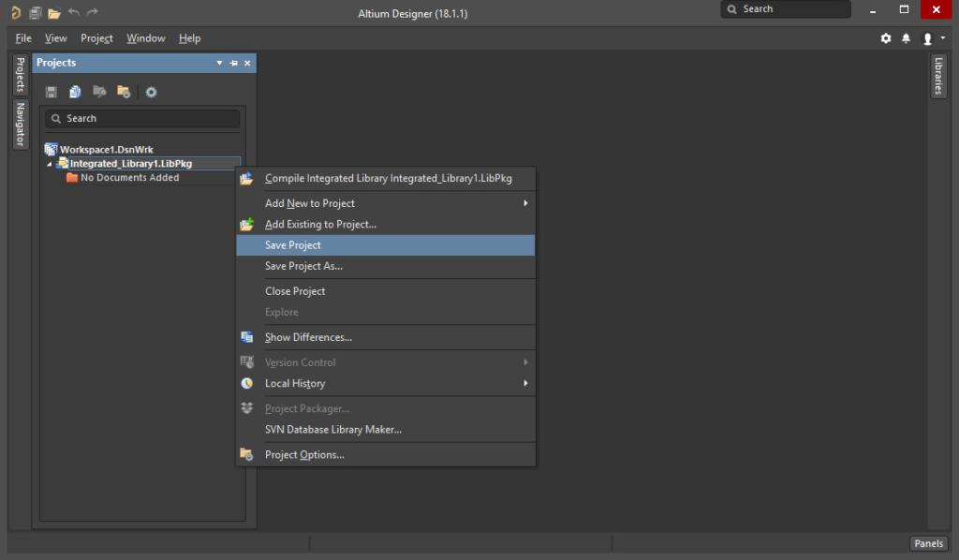Select Workspace1.DsnWrk in the tree
The image size is (959, 560).
107,150
